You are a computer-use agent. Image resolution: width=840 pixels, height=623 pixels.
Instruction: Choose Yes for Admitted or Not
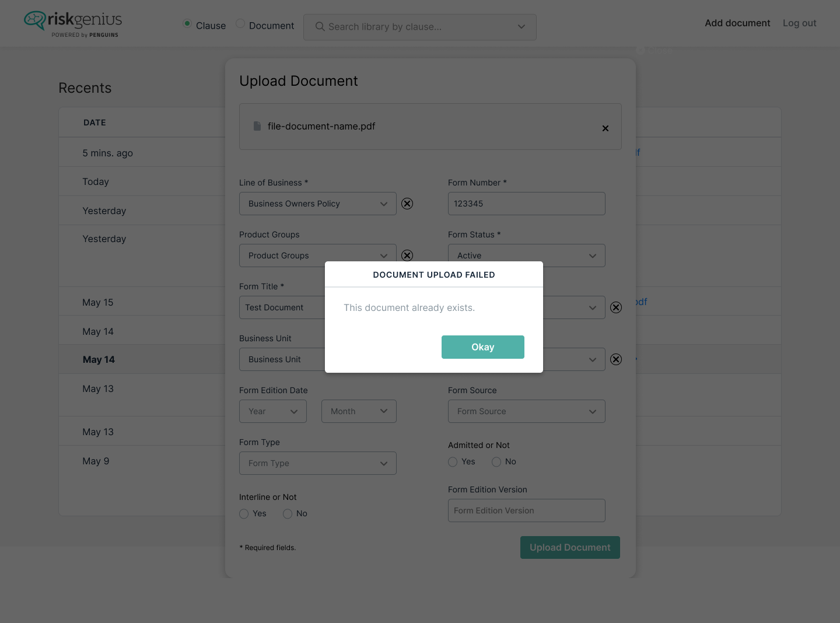453,462
